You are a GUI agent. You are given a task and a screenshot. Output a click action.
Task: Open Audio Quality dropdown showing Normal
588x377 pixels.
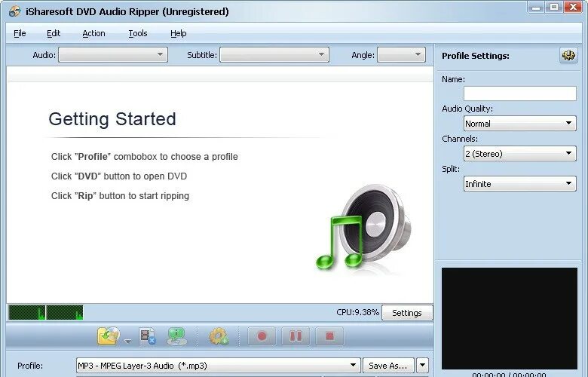coord(519,124)
